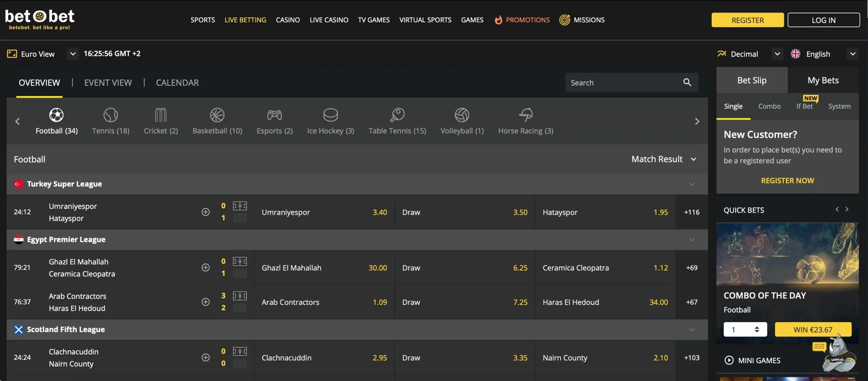868x381 pixels.
Task: Switch to the Event View tab
Action: click(x=108, y=82)
